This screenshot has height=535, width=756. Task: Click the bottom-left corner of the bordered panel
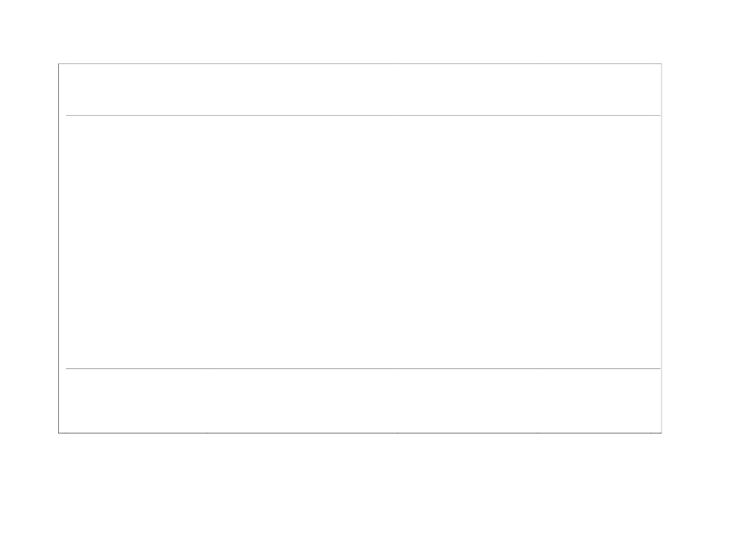coord(59,432)
